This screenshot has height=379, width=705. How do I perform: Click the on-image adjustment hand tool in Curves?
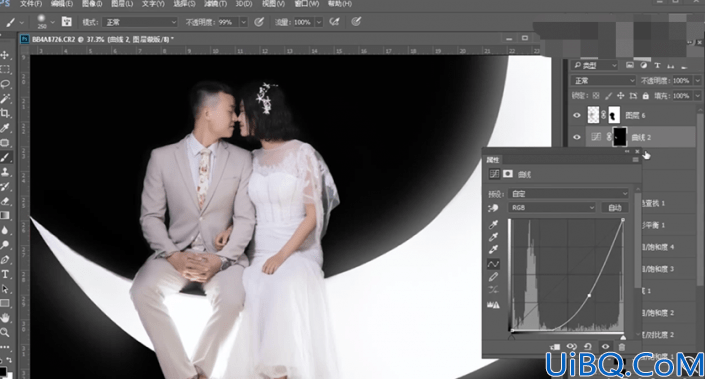coord(493,208)
